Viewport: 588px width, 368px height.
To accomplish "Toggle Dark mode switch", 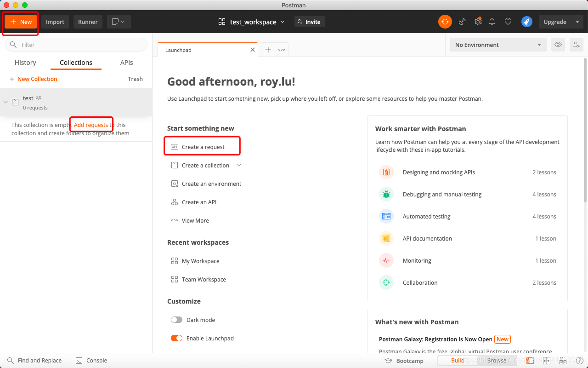I will click(176, 320).
